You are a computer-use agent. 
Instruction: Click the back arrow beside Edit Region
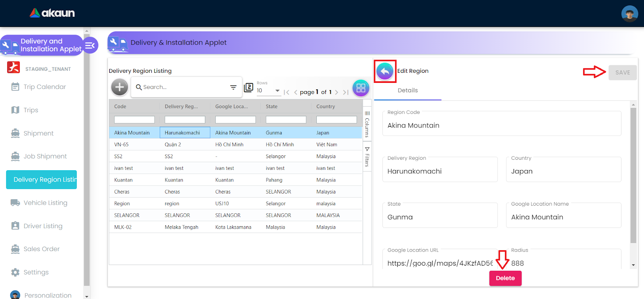pos(385,72)
